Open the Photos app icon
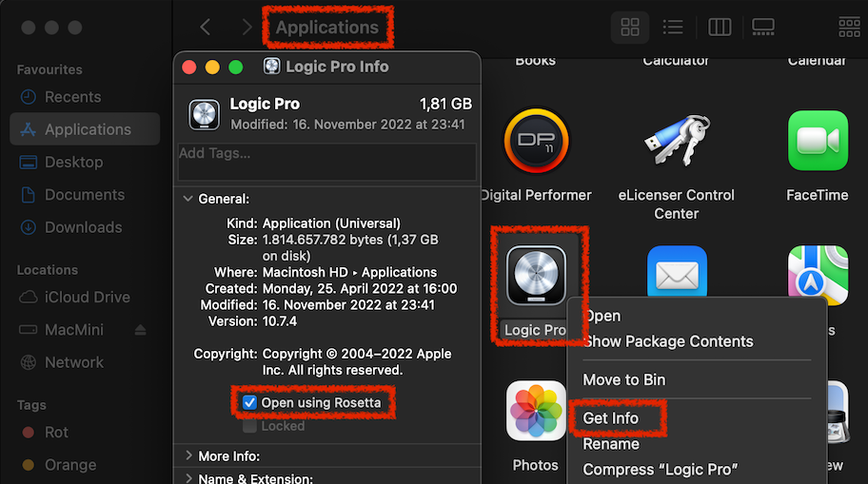Screen dimensions: 868x484 pos(536,413)
